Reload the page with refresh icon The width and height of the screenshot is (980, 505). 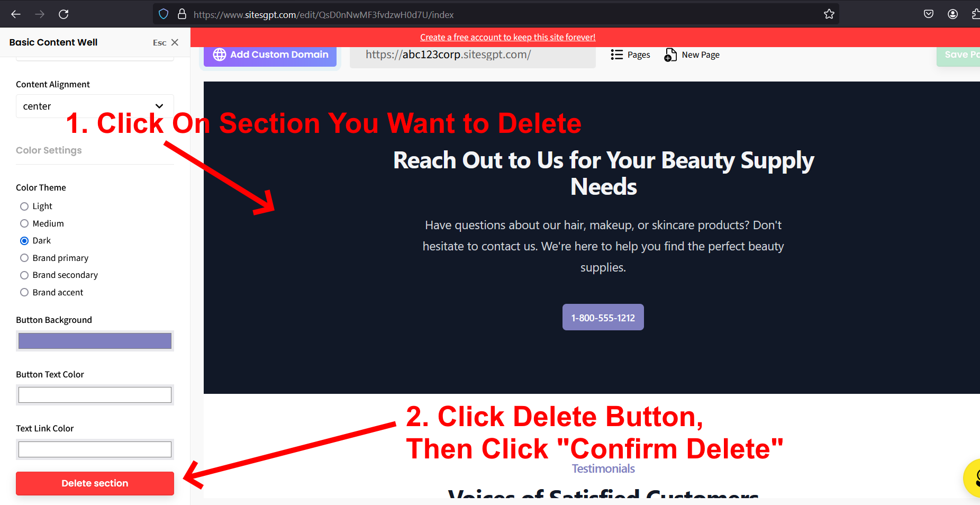coord(63,14)
